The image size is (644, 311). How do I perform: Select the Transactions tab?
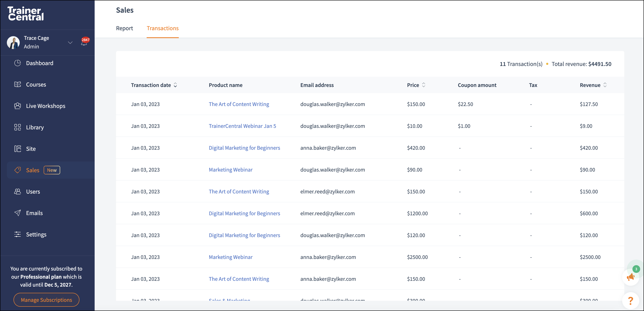pos(162,28)
